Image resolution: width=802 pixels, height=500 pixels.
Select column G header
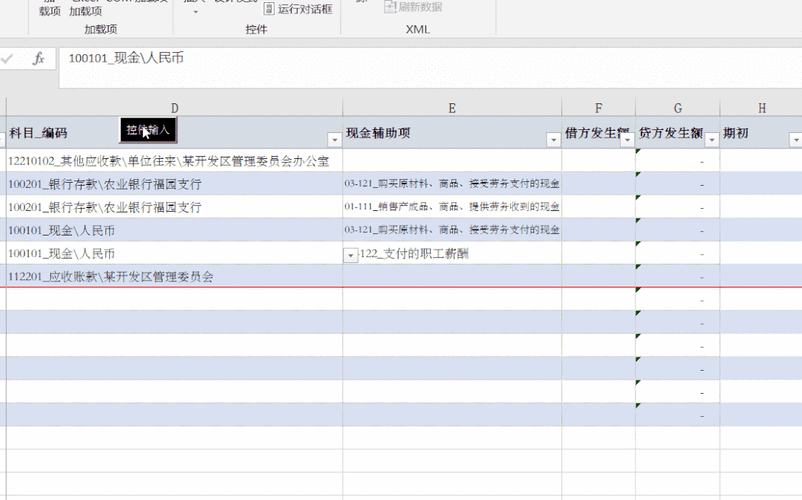point(677,107)
